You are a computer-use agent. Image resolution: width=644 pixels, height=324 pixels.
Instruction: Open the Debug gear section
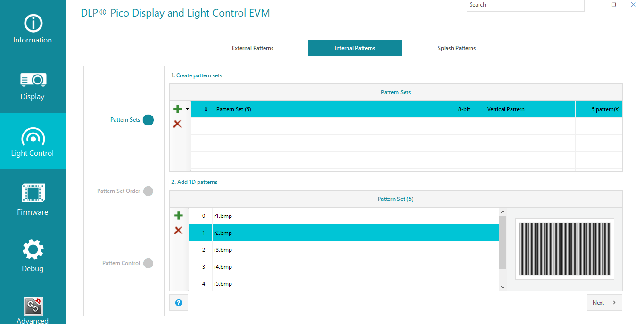tap(33, 255)
